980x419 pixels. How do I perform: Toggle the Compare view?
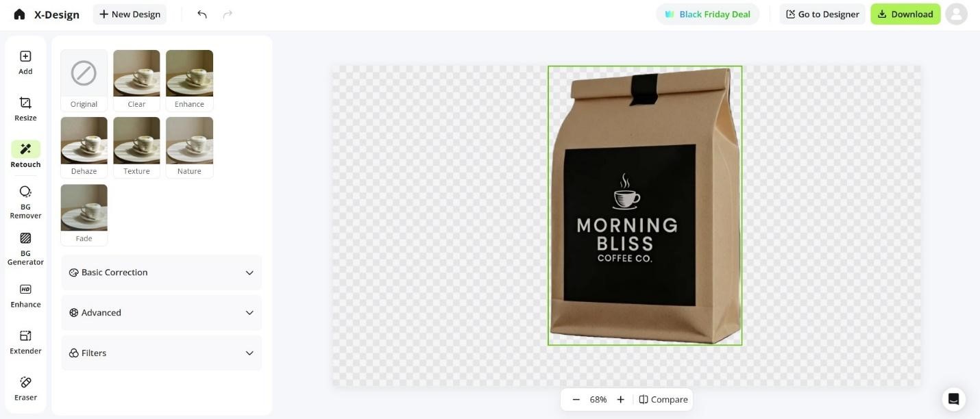point(663,400)
